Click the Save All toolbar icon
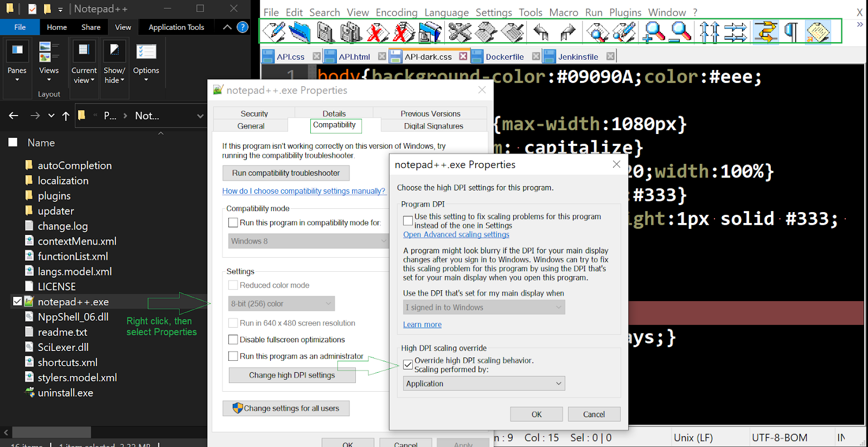The width and height of the screenshot is (868, 447). click(351, 33)
